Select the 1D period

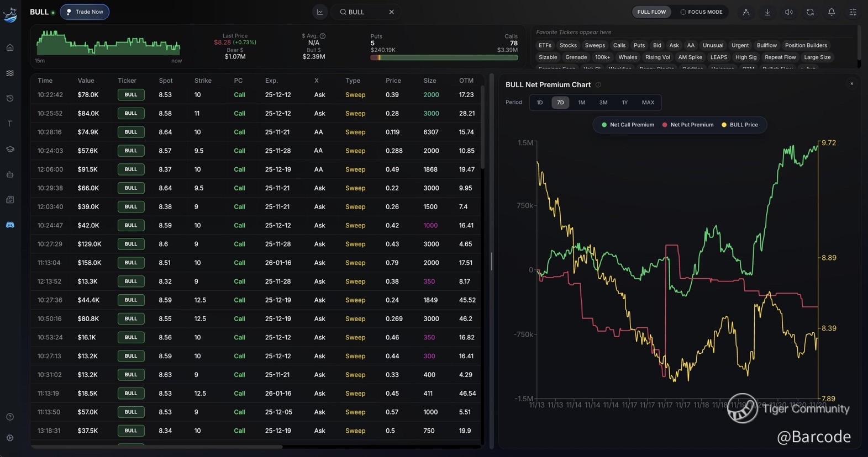[540, 103]
